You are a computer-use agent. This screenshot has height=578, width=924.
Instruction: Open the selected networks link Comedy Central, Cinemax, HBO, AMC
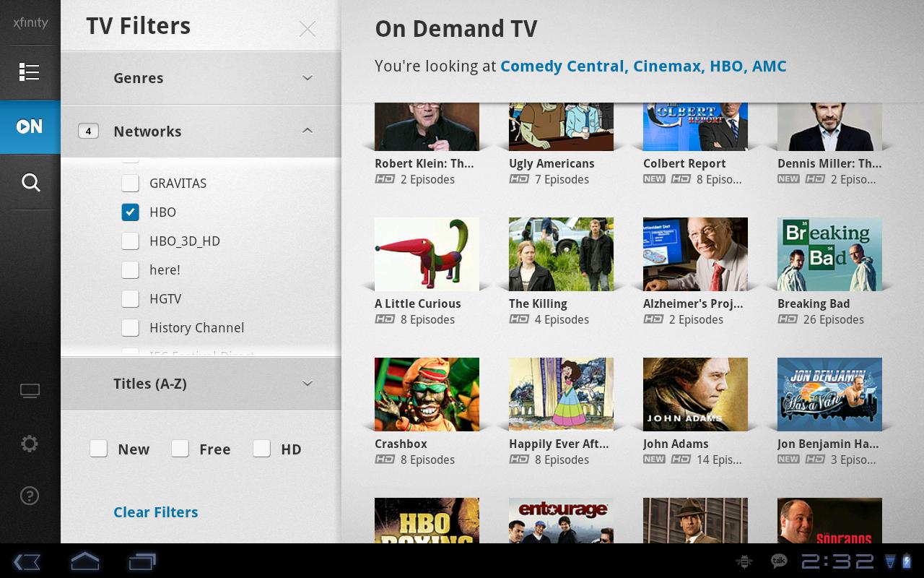tap(643, 66)
